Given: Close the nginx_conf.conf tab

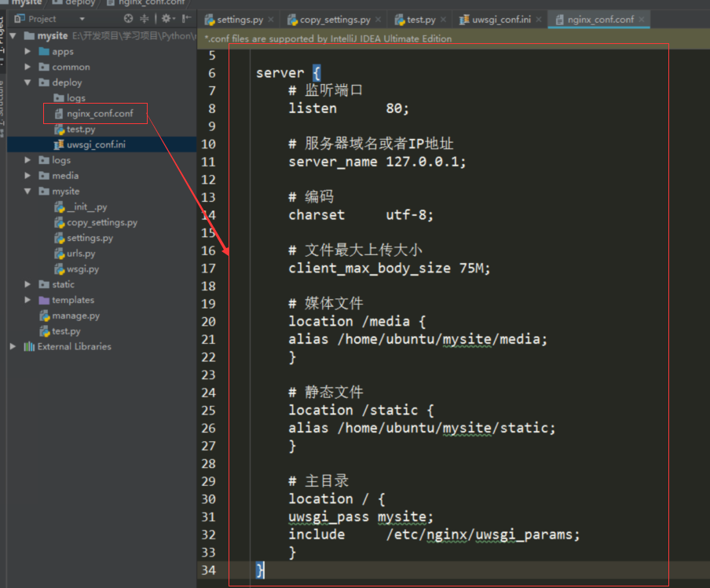Looking at the screenshot, I should pos(641,19).
